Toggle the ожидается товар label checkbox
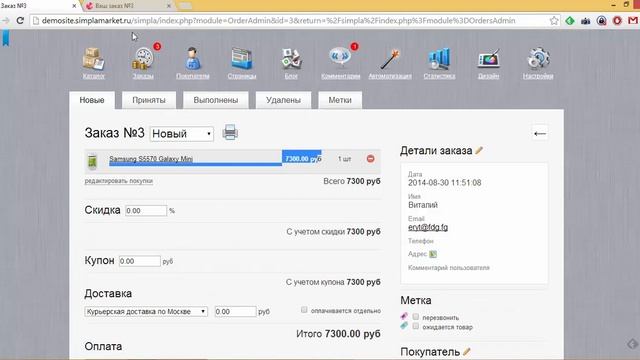640x360 pixels. pos(416,326)
